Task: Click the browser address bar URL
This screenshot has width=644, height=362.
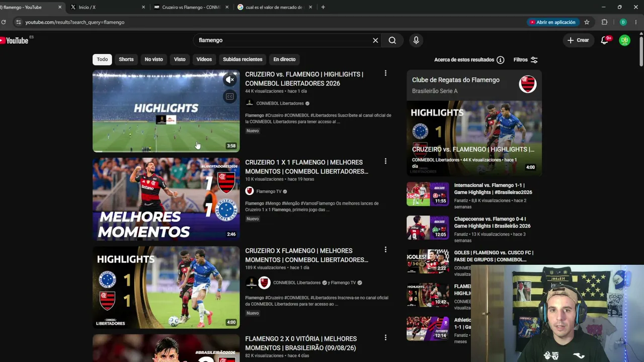Action: tap(75, 22)
